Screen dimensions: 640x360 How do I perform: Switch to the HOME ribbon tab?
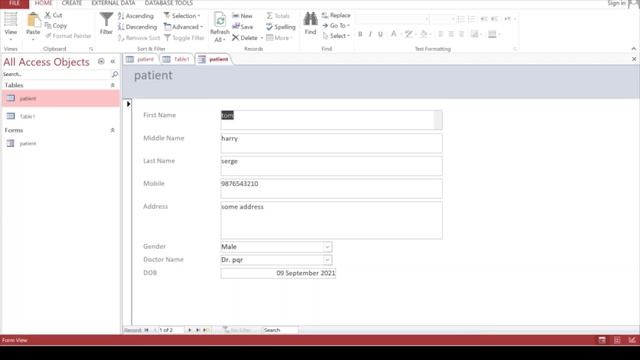(43, 3)
